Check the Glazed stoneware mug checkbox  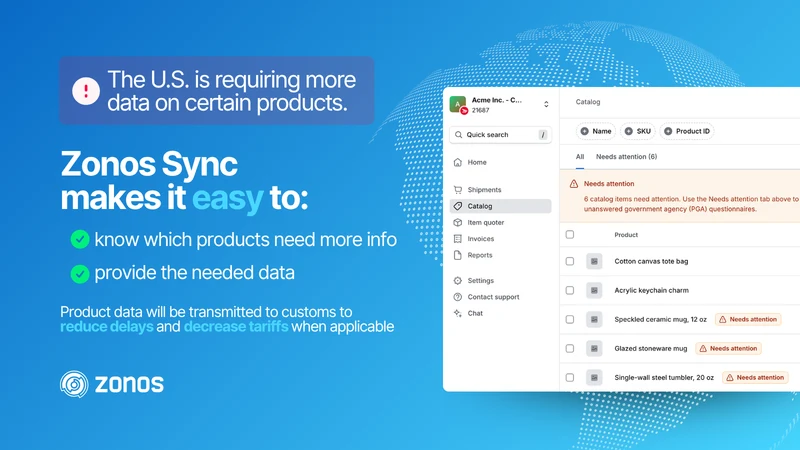570,348
